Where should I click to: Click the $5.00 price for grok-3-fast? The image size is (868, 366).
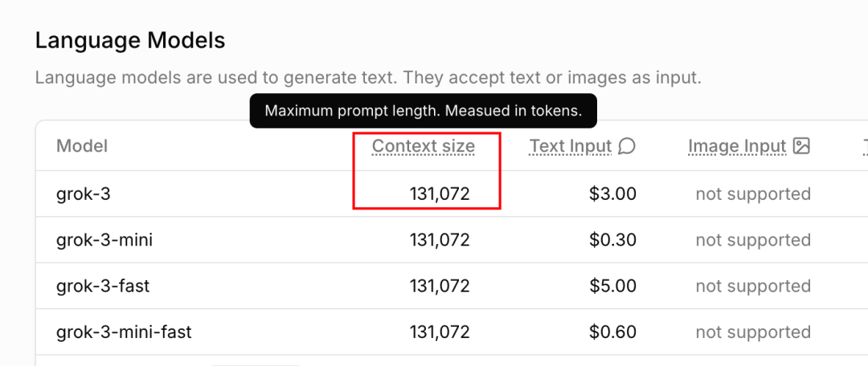[612, 286]
